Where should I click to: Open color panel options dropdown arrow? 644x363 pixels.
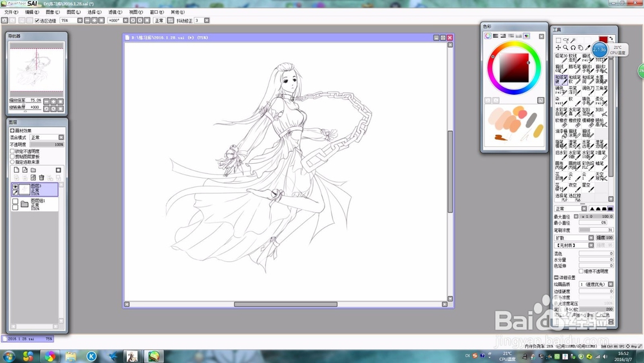coord(542,36)
